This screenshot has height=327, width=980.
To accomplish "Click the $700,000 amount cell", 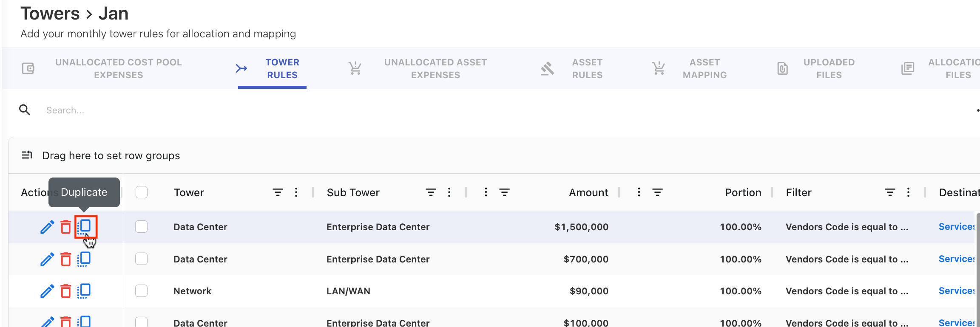I will pos(586,259).
